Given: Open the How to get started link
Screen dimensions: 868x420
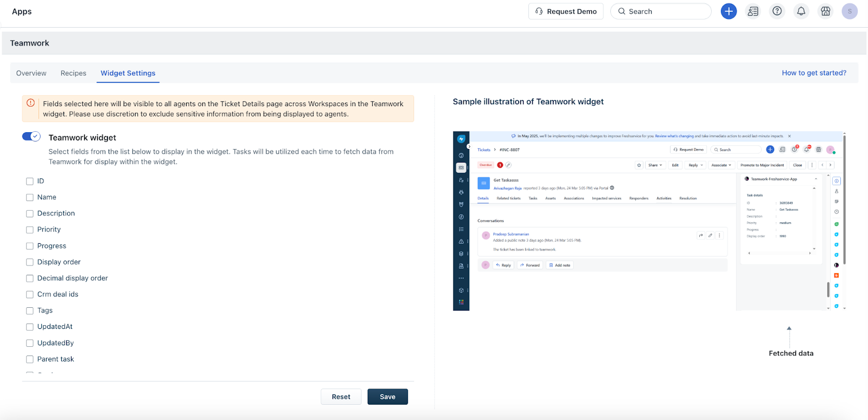Looking at the screenshot, I should point(814,73).
